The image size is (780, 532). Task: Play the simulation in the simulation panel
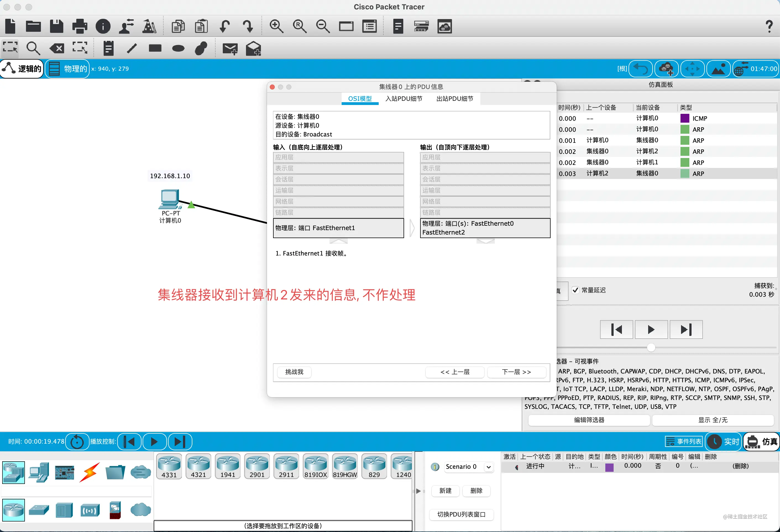[x=651, y=330]
